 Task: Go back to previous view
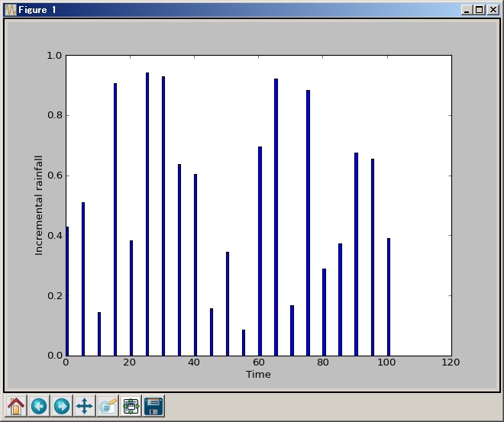pos(39,406)
